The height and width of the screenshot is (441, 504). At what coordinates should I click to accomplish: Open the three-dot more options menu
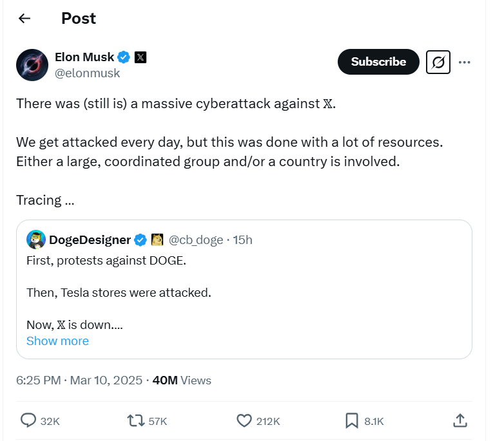pyautogui.click(x=464, y=62)
